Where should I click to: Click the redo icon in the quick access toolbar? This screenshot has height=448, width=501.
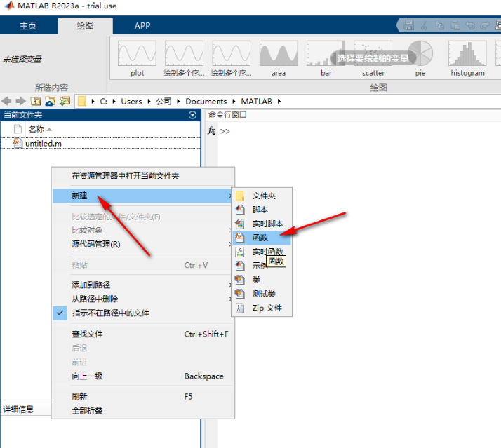[x=485, y=25]
